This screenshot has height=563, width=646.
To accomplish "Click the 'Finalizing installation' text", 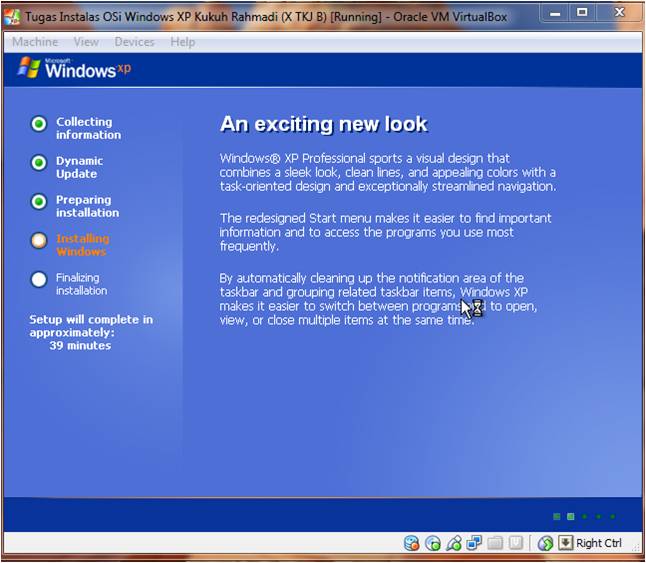I will (x=82, y=284).
